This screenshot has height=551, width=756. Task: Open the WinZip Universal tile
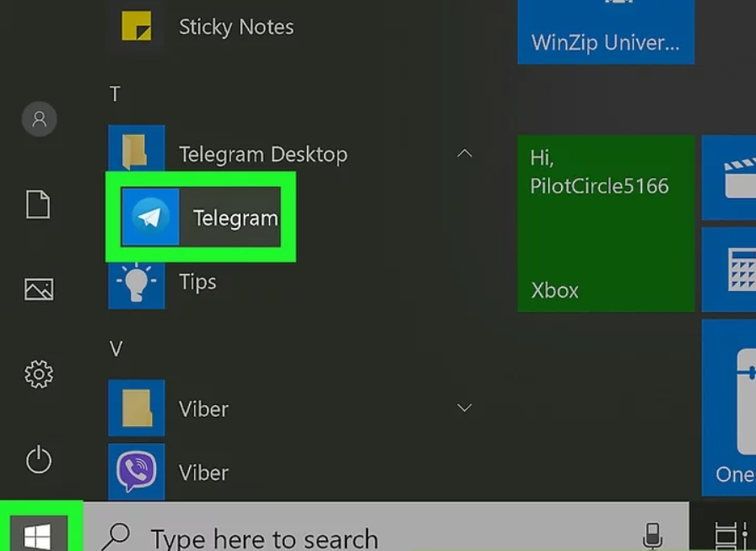605,32
